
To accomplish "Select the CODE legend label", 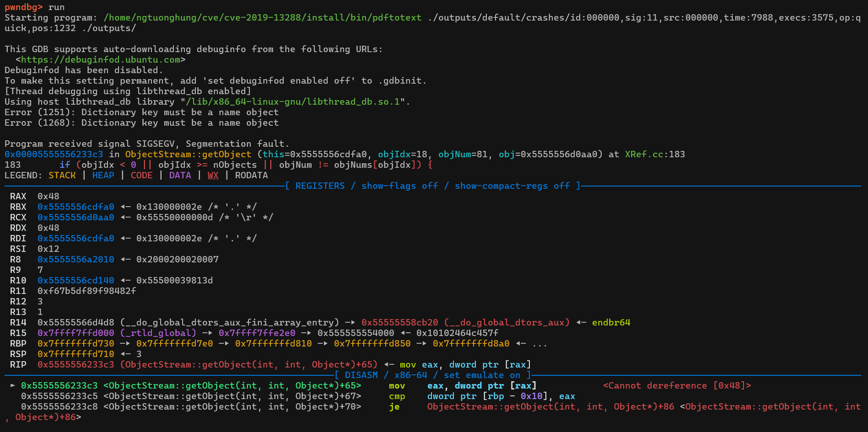I will tap(141, 175).
